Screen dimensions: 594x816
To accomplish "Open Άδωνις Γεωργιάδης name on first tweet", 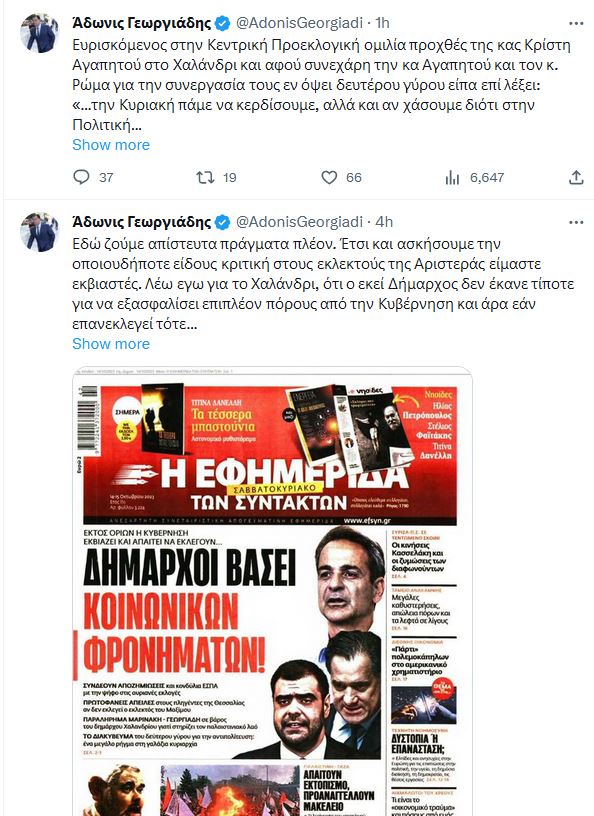I will [x=142, y=23].
